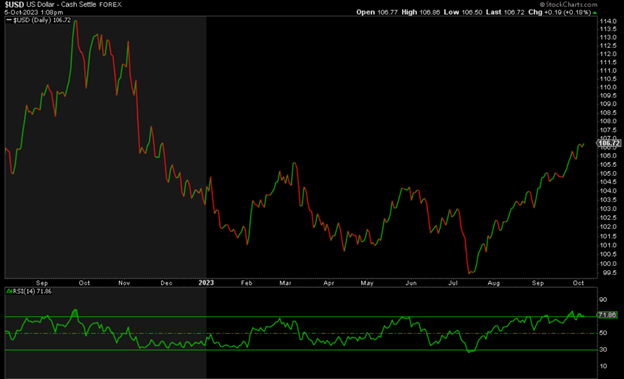624x379 pixels.
Task: Click the Last 106.72 value in the header
Action: (x=505, y=12)
